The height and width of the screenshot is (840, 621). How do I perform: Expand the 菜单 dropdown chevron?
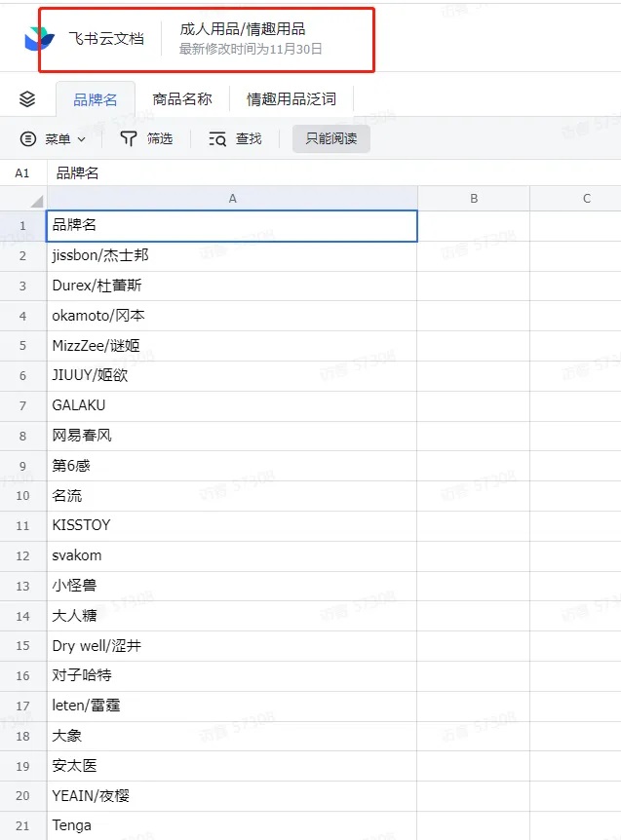pos(82,139)
